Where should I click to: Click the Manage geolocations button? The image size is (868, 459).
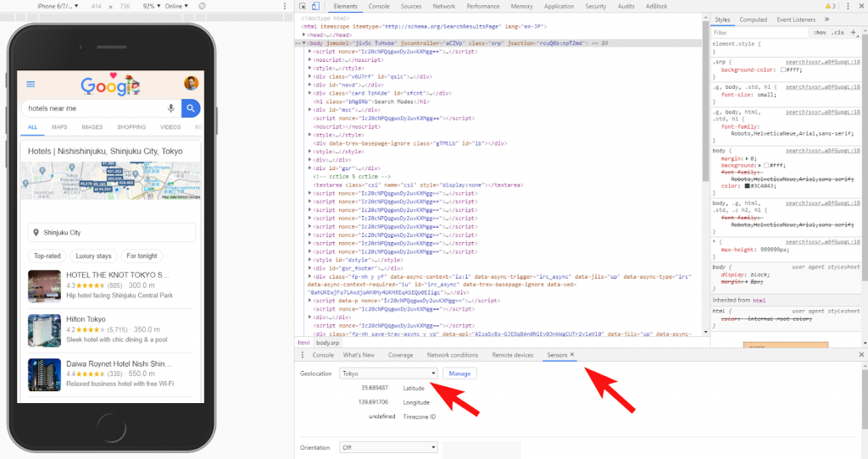pyautogui.click(x=459, y=373)
